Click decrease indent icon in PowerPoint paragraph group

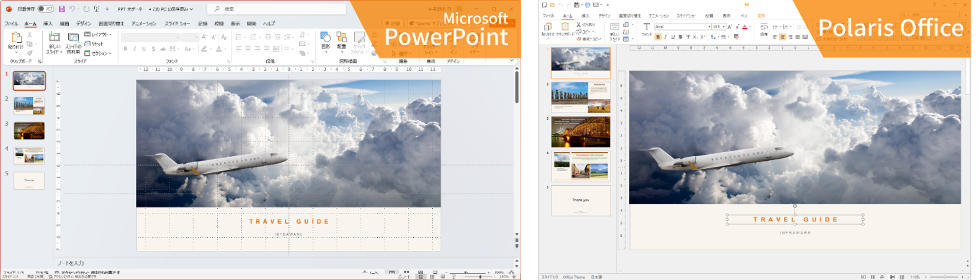(x=268, y=37)
